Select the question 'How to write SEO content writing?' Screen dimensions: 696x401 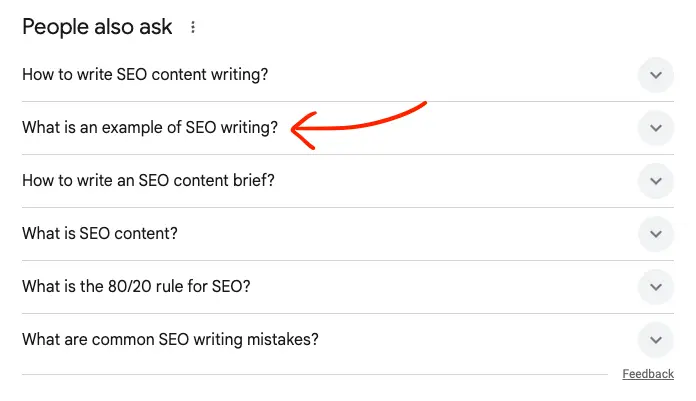coord(145,75)
